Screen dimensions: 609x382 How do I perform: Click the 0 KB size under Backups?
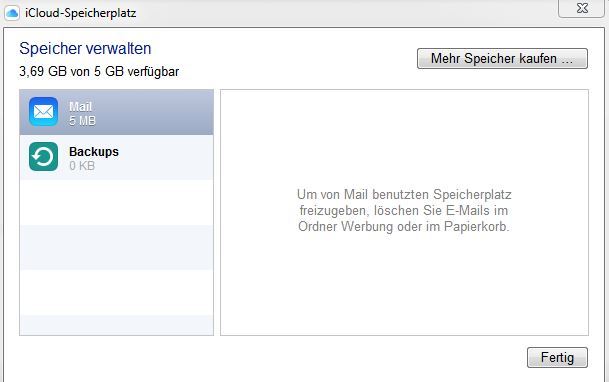tap(82, 166)
